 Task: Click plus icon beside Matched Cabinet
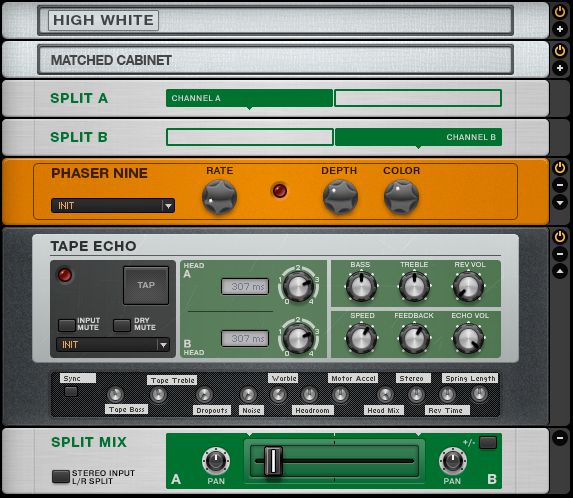(559, 68)
